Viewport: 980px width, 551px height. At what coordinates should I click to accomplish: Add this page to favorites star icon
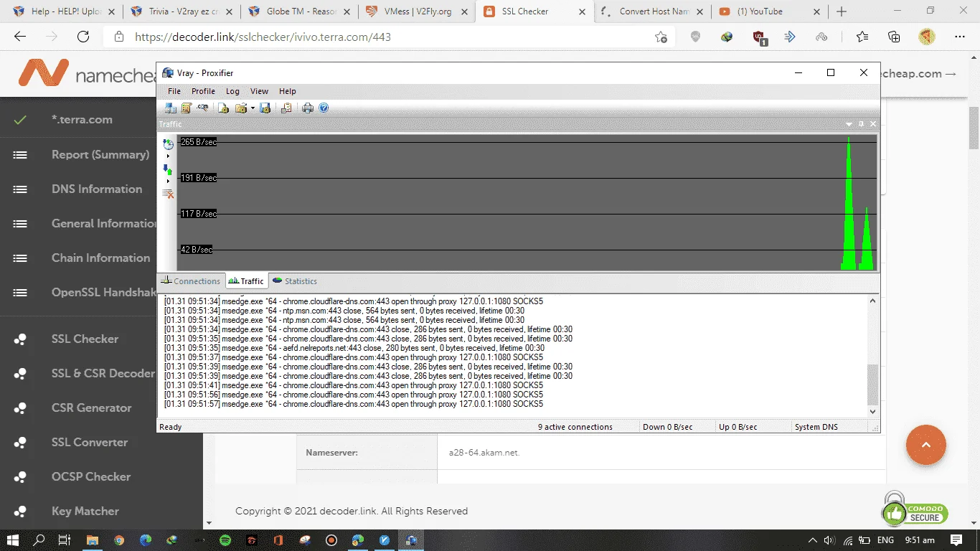661,37
